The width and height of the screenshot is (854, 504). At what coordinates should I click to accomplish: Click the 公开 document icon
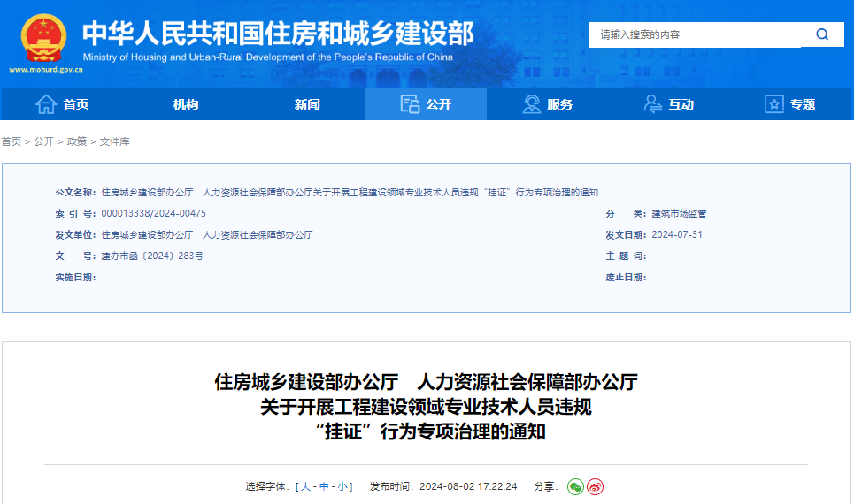[x=410, y=104]
